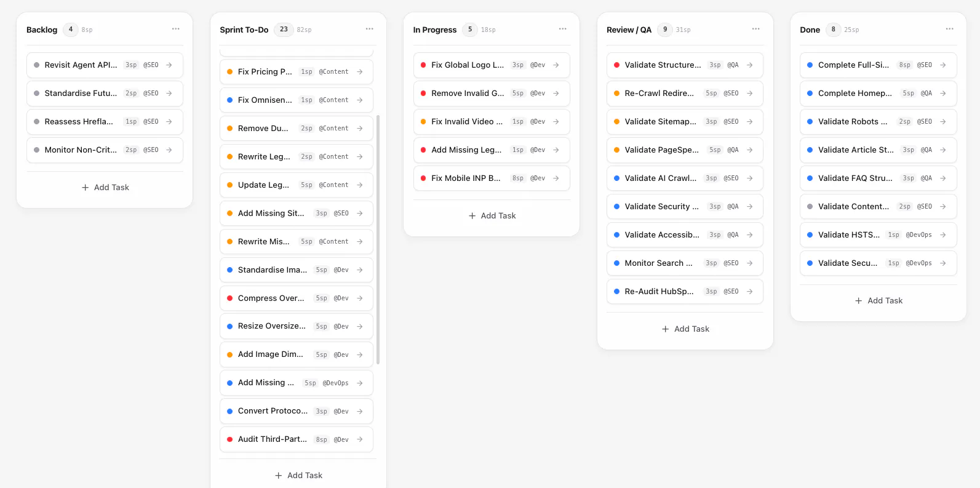
Task: Open the Validate Article St... task card
Action: click(878, 150)
